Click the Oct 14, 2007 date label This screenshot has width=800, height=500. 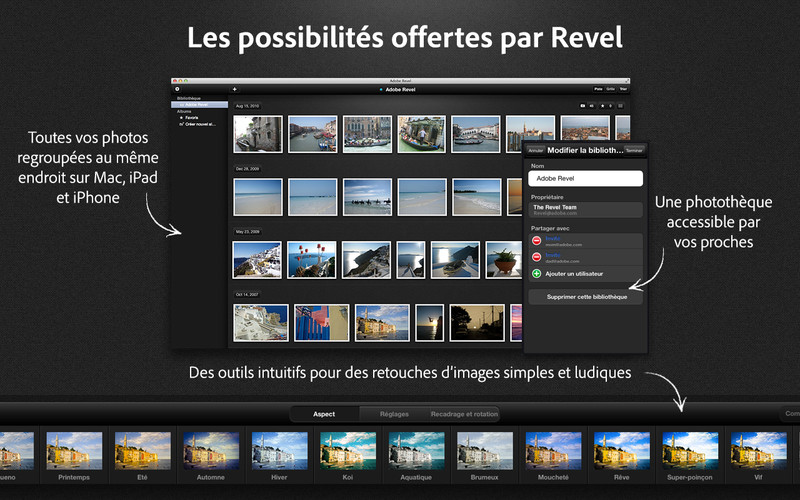point(247,294)
